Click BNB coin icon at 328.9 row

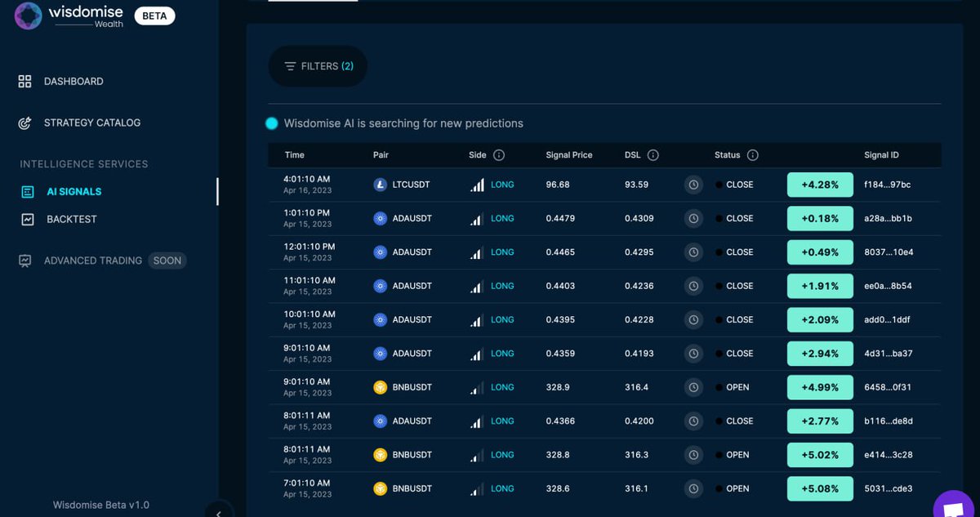coord(380,388)
